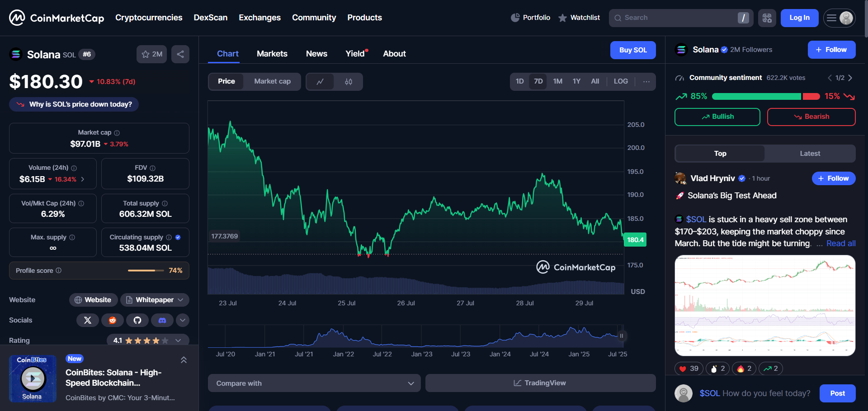Image resolution: width=868 pixels, height=411 pixels.
Task: Toggle LOG scale on chart
Action: coord(621,82)
